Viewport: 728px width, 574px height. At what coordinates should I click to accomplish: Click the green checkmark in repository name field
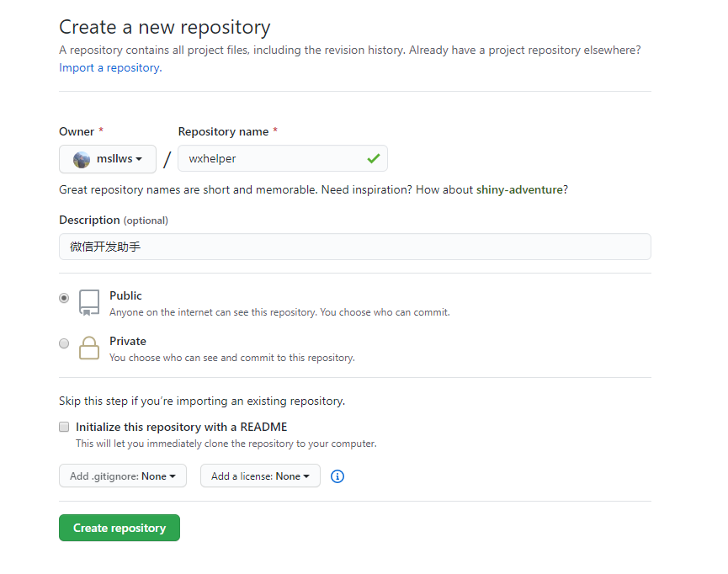(374, 158)
